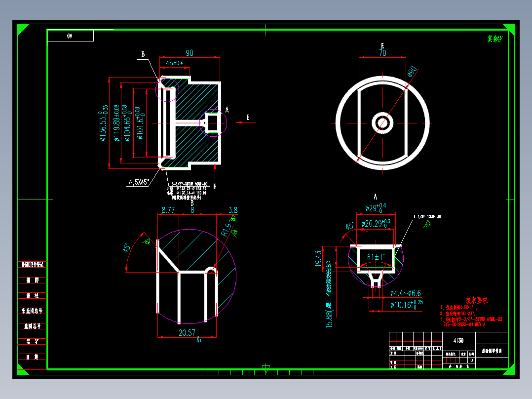Viewport: 532px width, 399px height.
Task: Click the 4.5X45° chamfer callout
Action: click(x=139, y=182)
